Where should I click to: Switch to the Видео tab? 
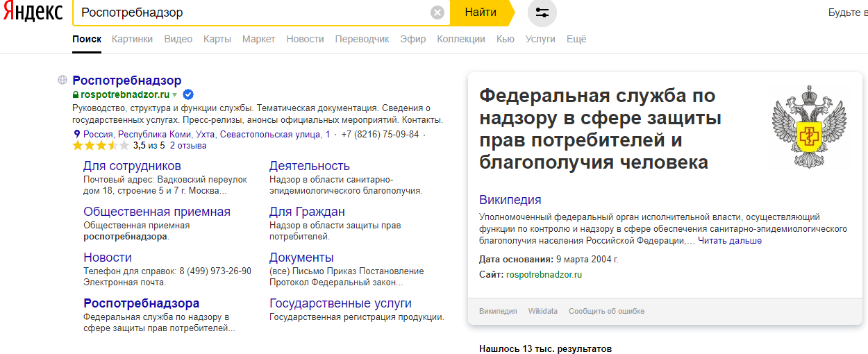[178, 40]
